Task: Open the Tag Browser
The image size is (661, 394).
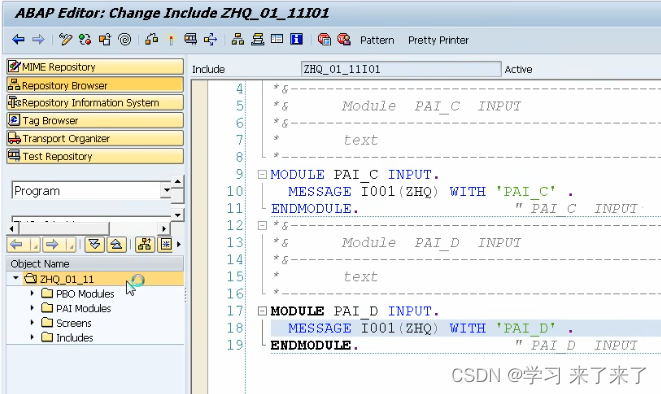Action: 95,121
